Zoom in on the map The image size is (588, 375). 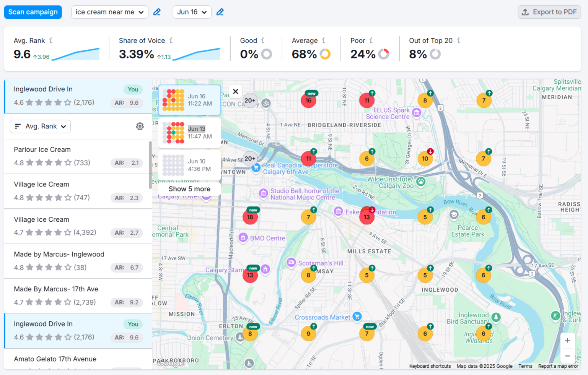click(x=568, y=340)
